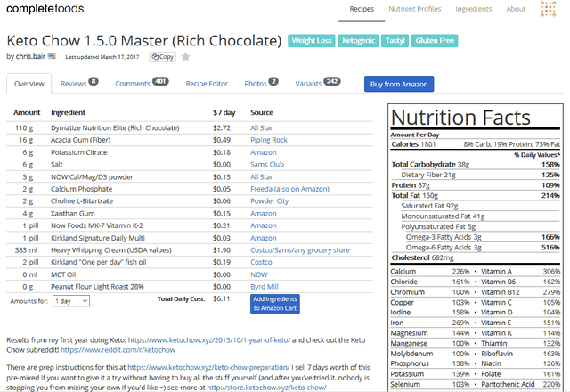Favorite the recipe with the star icon
570x392 pixels.
coord(186,57)
